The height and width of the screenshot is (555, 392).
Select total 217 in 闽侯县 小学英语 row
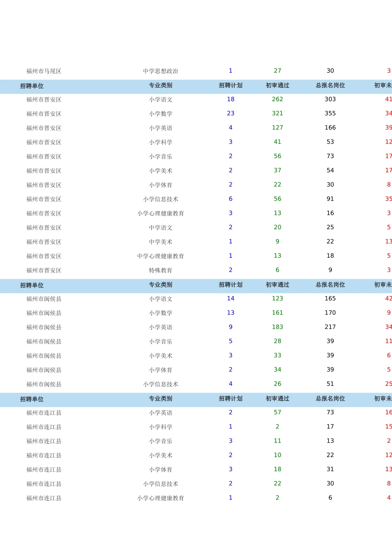330,327
